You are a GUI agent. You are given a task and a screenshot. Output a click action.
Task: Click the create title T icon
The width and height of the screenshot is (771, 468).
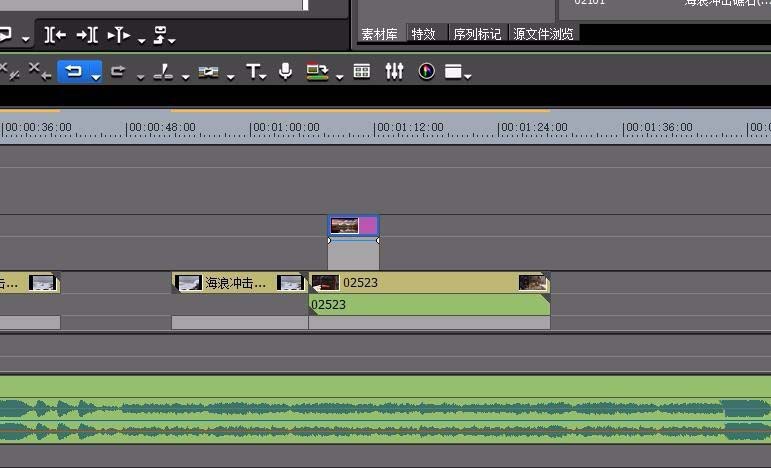pos(253,71)
